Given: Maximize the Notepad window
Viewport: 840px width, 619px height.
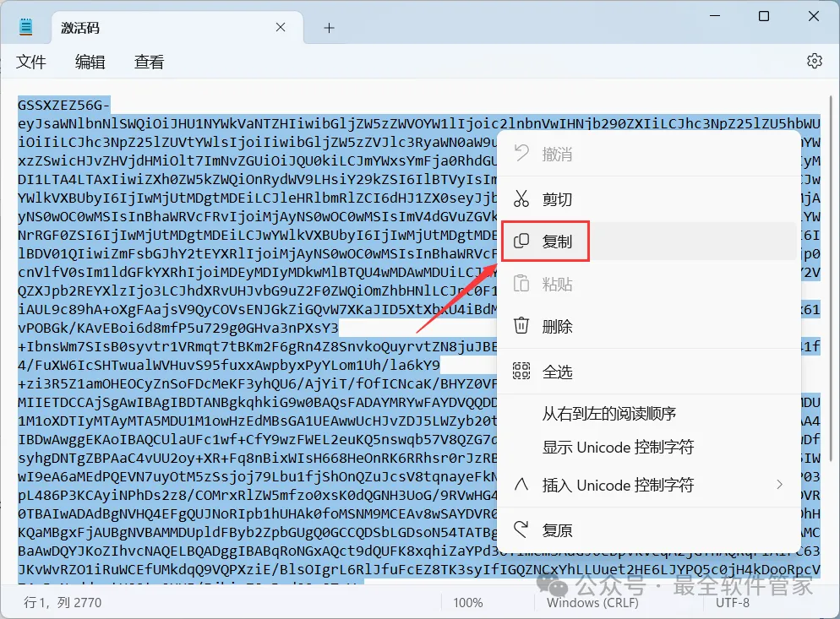Looking at the screenshot, I should point(764,16).
